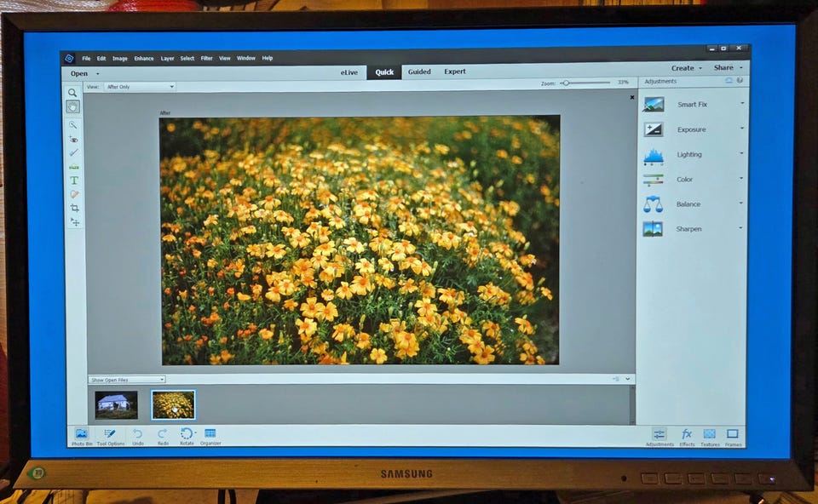Image resolution: width=818 pixels, height=504 pixels.
Task: Open the Layer menu
Action: (168, 59)
